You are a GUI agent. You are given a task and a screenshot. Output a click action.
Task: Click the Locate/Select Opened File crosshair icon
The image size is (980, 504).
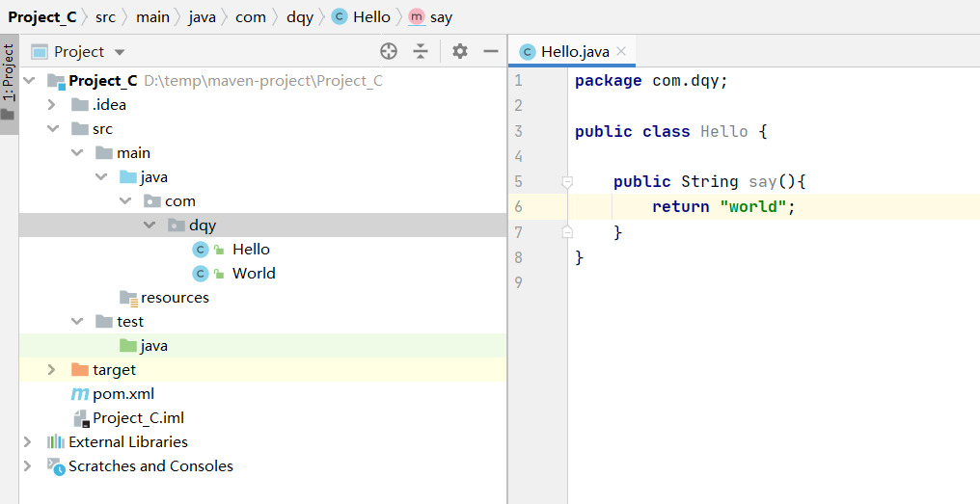click(x=389, y=51)
